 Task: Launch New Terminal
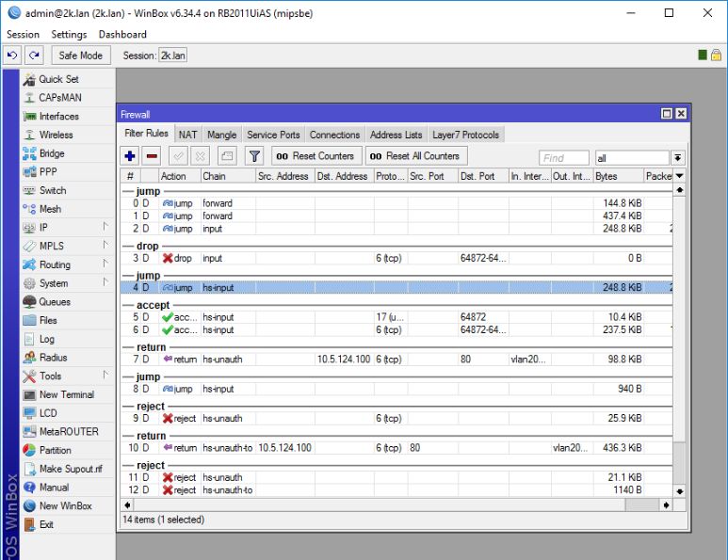[66, 395]
